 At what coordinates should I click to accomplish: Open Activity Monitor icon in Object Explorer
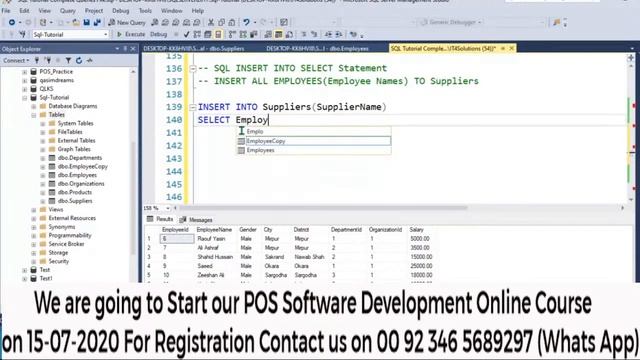[90, 60]
